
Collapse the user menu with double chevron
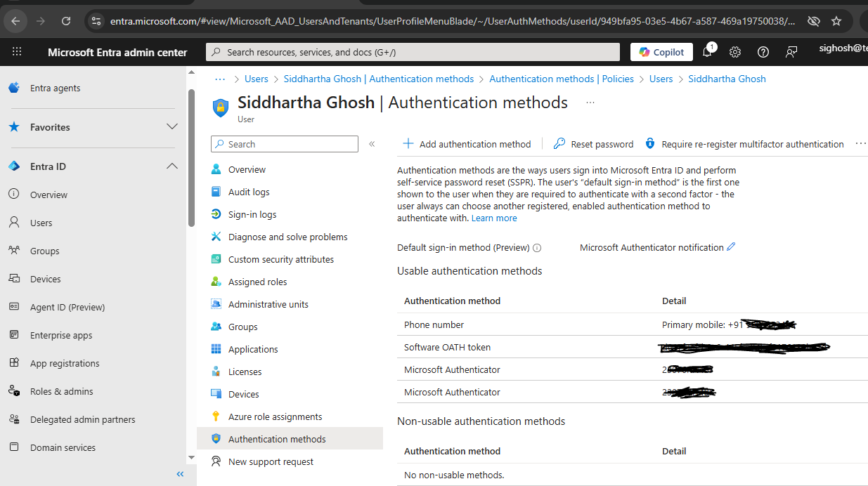click(x=372, y=144)
